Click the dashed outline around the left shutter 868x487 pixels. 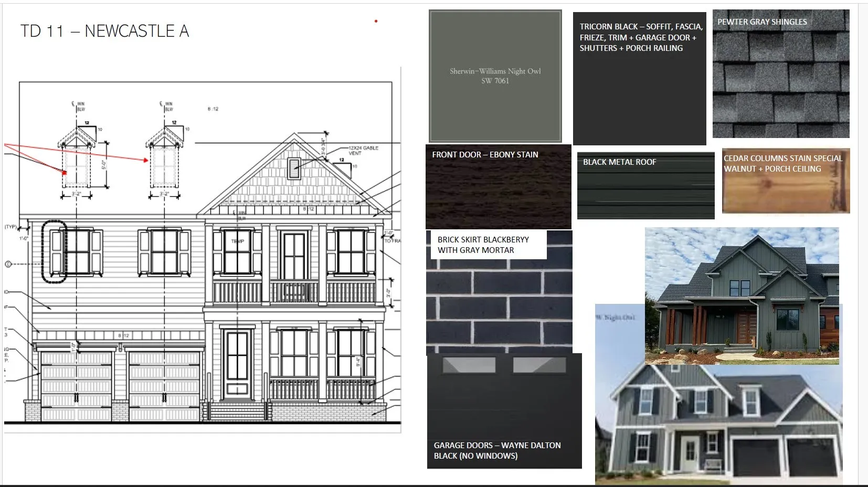point(54,252)
